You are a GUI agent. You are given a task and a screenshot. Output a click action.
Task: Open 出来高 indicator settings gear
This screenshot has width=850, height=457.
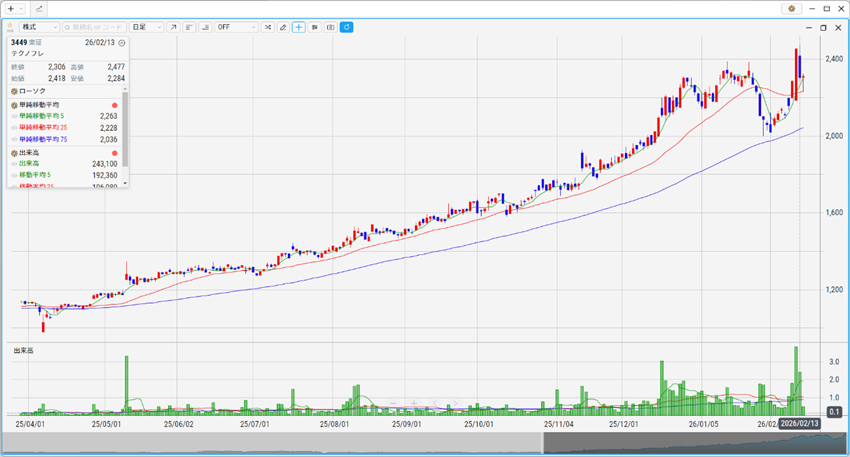click(15, 153)
